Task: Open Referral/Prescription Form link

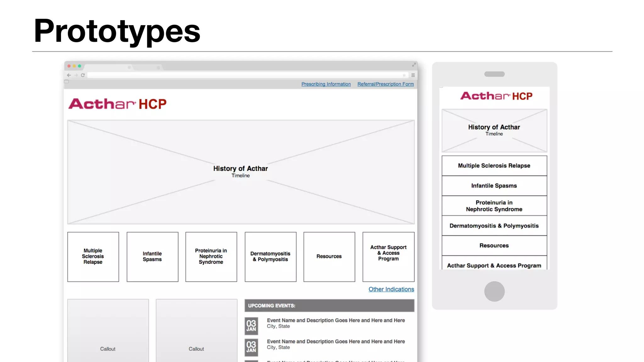Action: [385, 84]
